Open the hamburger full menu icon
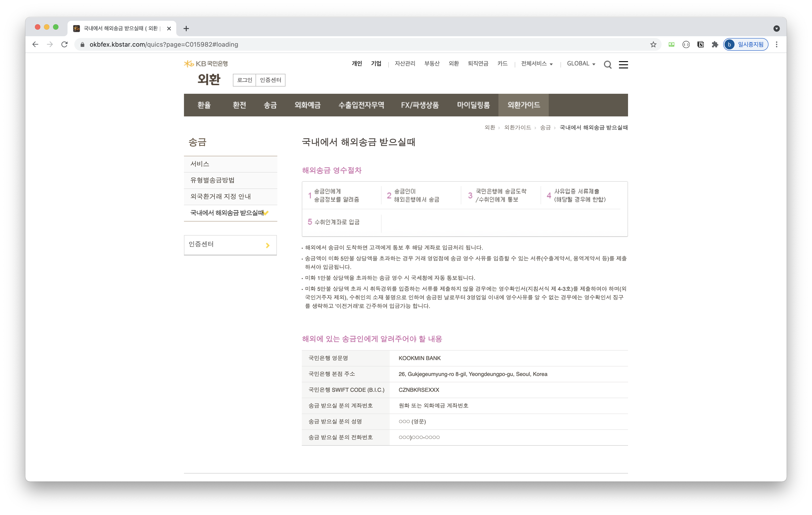812x515 pixels. pos(623,65)
